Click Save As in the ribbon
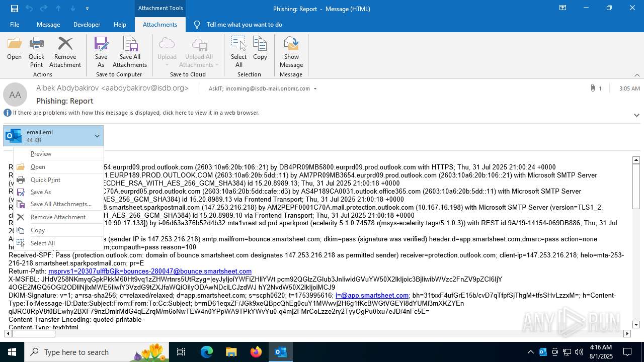644x362 pixels. pyautogui.click(x=101, y=52)
